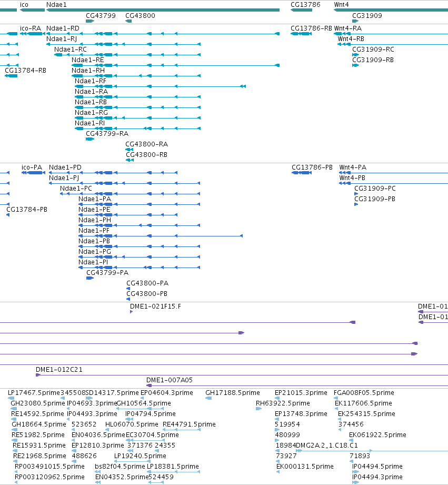Select the LP18381.5prime EST label
This screenshot has width=448, height=485.
(173, 466)
